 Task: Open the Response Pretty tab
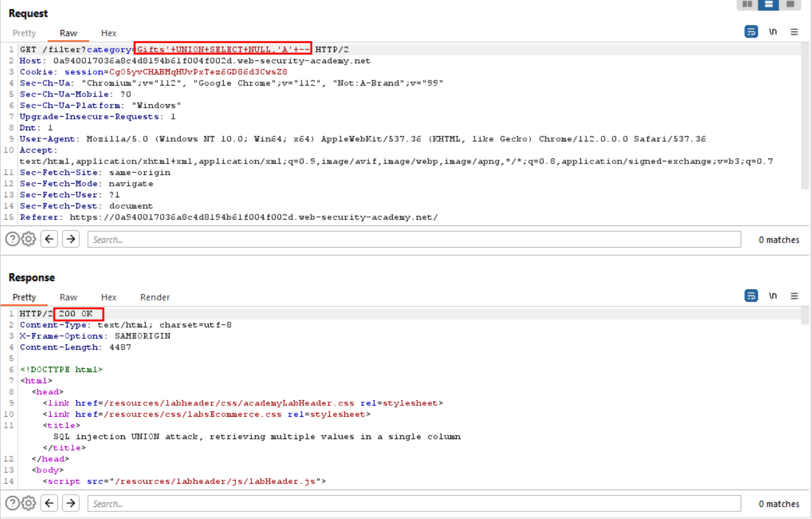pos(24,297)
